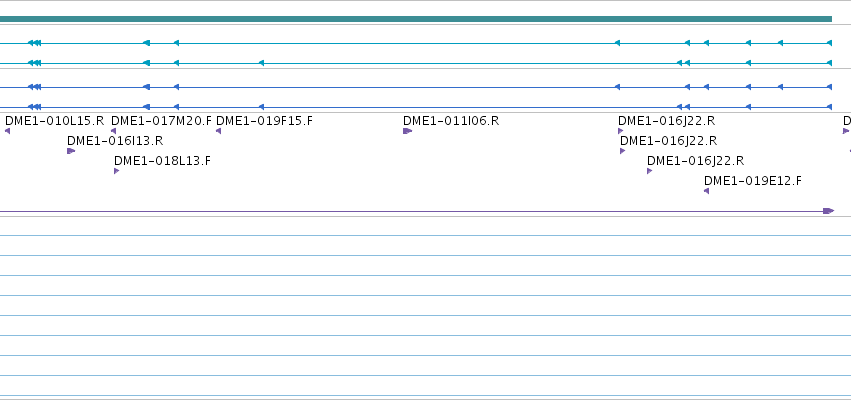The image size is (851, 400).
Task: Select the DME1-017M20.F feature label
Action: [161, 120]
